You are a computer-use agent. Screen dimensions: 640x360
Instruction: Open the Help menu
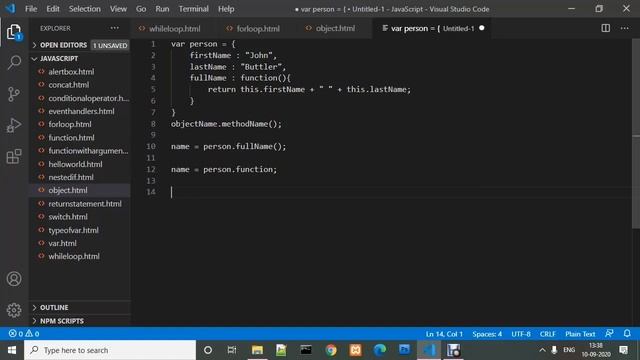[x=226, y=9]
